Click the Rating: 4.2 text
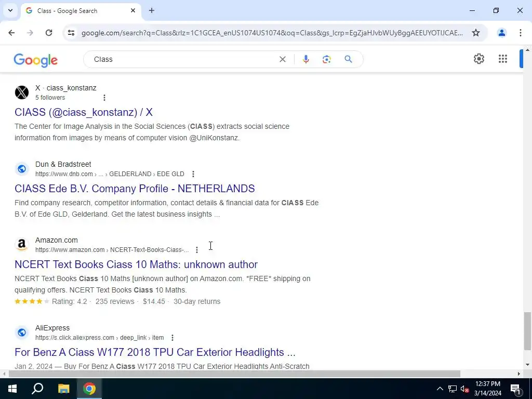532x399 pixels. [x=69, y=302]
